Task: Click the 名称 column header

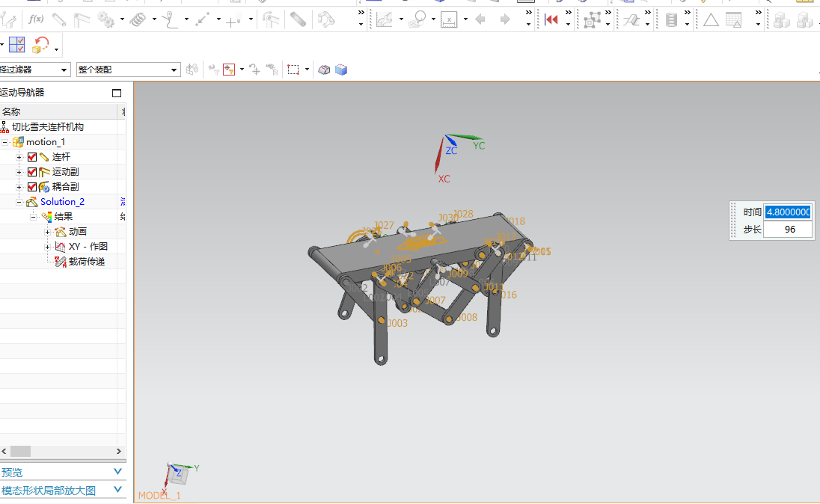Action: coord(58,112)
